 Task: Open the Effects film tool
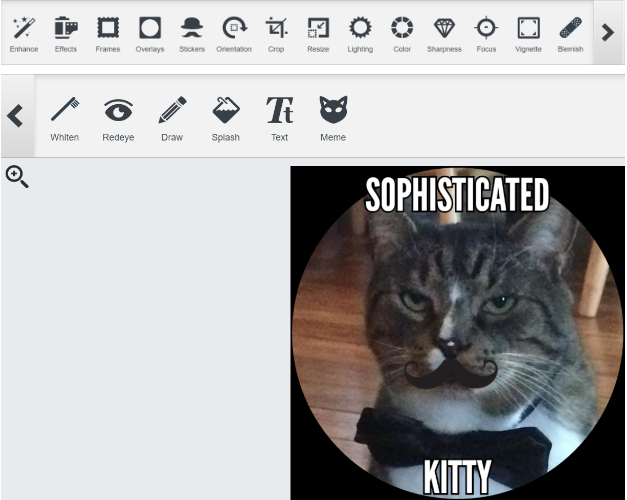[x=66, y=34]
